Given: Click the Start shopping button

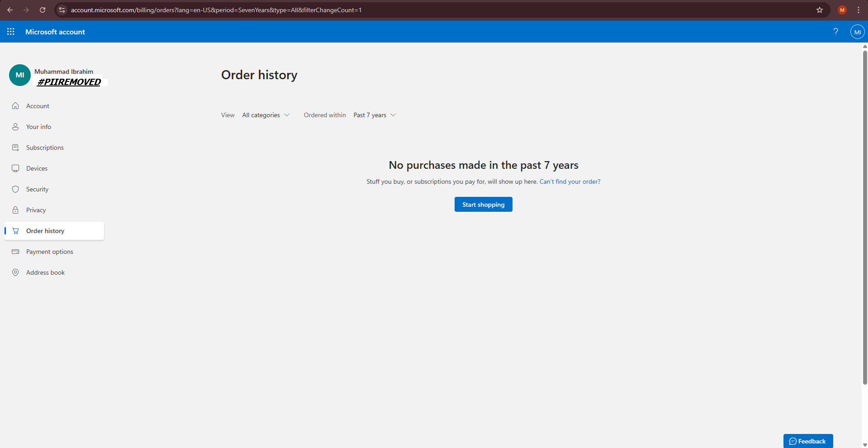Looking at the screenshot, I should pos(483,204).
